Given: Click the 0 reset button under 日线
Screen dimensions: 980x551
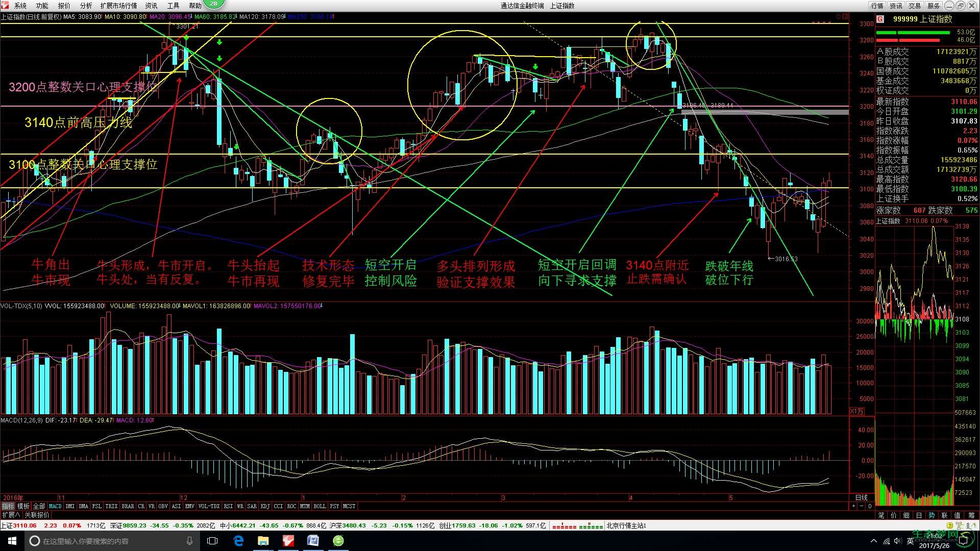Looking at the screenshot, I should point(870,506).
